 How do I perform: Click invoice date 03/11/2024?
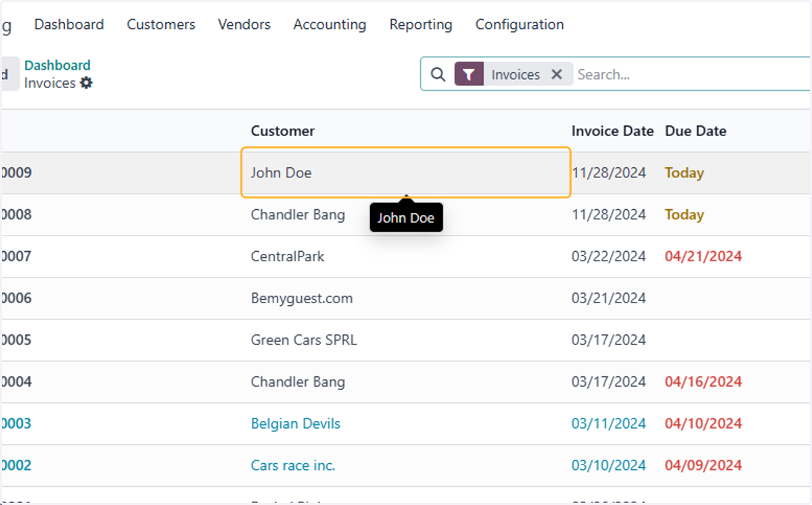click(x=609, y=424)
